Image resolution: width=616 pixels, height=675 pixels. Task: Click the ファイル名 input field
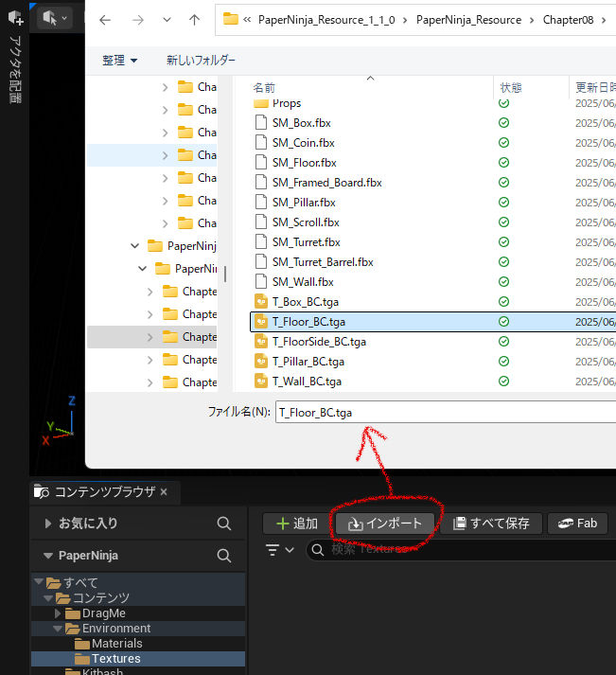(445, 412)
